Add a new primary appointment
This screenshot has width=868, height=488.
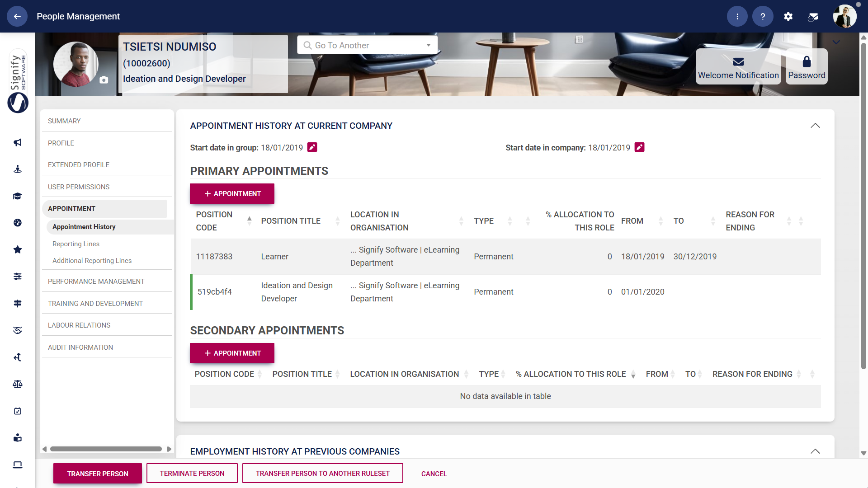pos(232,193)
